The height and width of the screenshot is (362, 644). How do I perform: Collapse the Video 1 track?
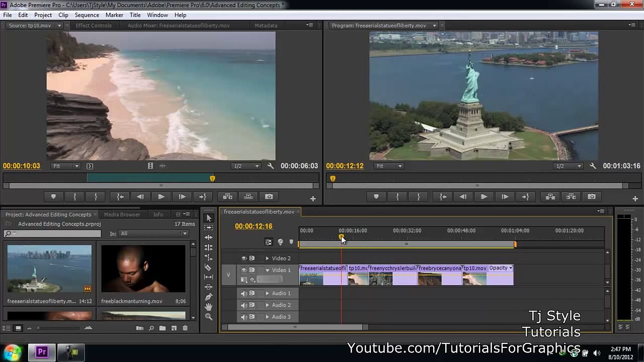pos(267,270)
